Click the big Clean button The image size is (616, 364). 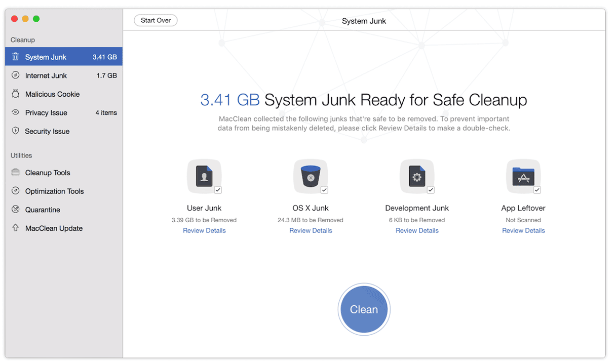pos(364,309)
